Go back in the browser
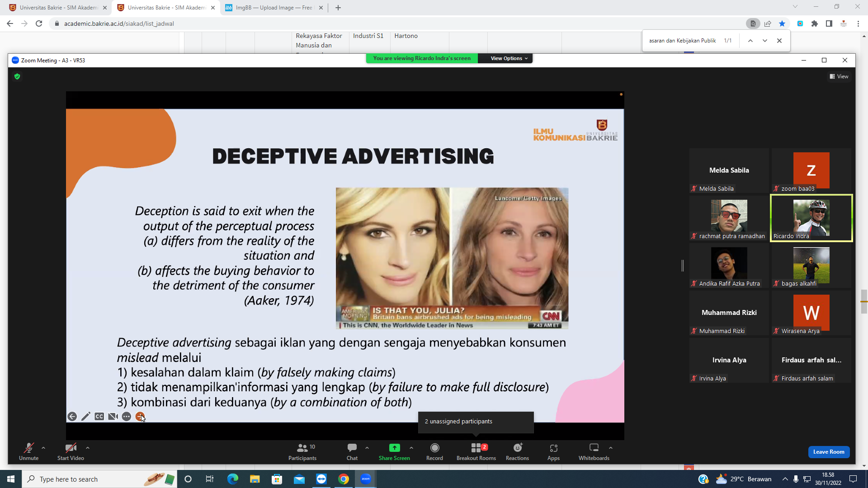868x488 pixels. (10, 23)
